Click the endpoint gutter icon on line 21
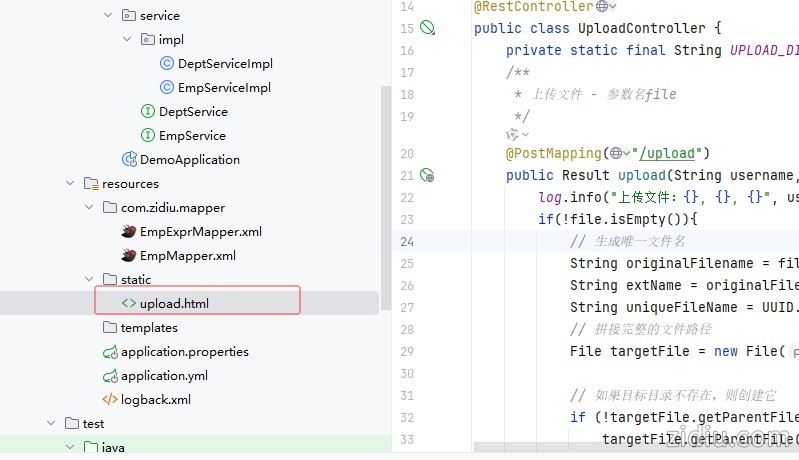Viewport: 799px width, 460px height. coord(428,175)
